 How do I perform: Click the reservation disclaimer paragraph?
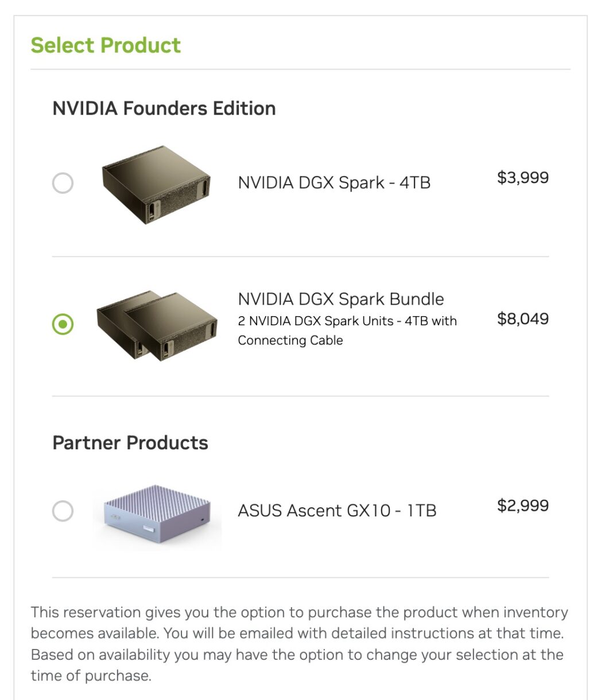[x=299, y=643]
